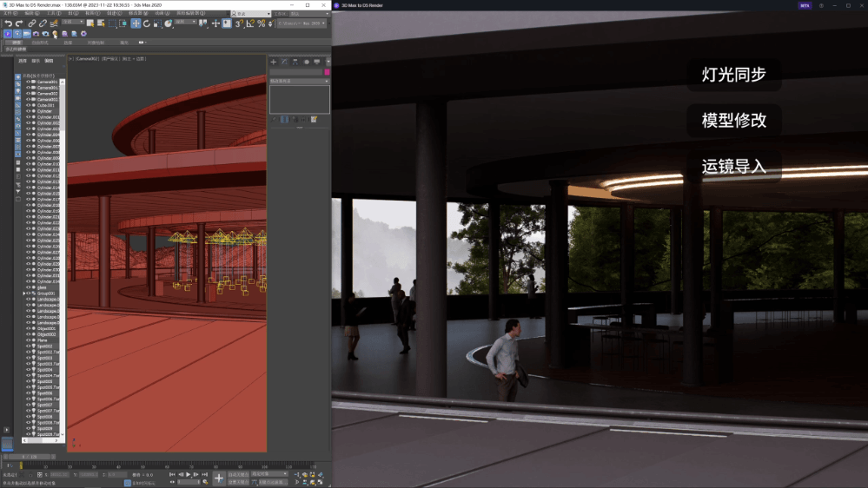
Task: Hide the Cube.001 object via eye icon
Action: (x=28, y=105)
